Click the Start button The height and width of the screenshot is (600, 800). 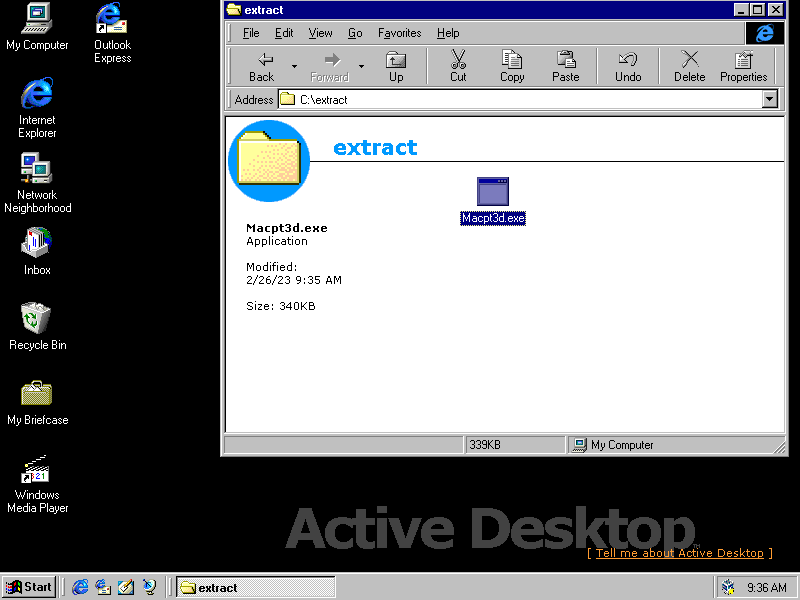point(29,587)
